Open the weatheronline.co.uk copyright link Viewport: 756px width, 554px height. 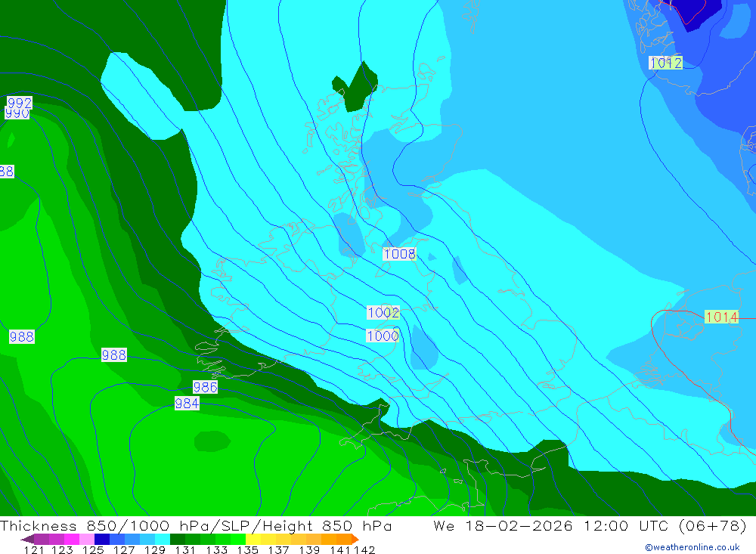tap(692, 547)
